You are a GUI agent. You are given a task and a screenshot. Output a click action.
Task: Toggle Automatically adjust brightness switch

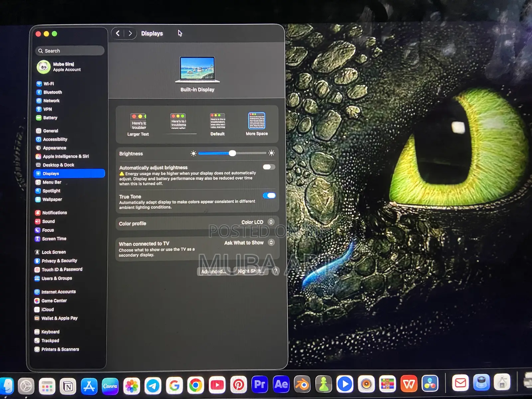269,167
